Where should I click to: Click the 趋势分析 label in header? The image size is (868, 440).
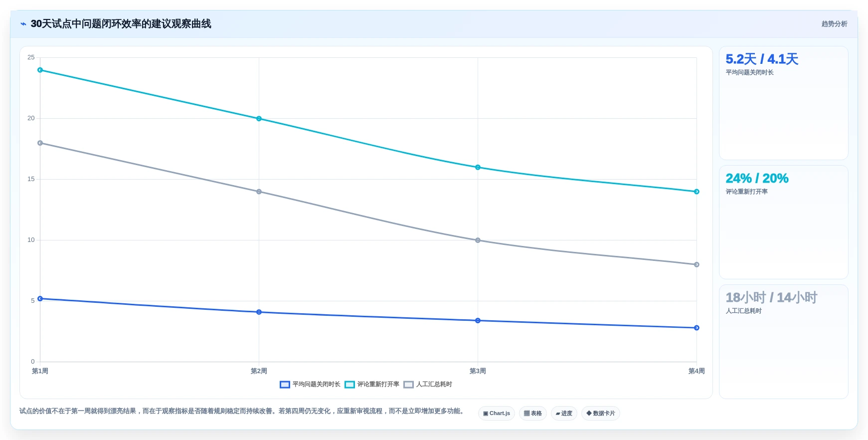coord(834,24)
